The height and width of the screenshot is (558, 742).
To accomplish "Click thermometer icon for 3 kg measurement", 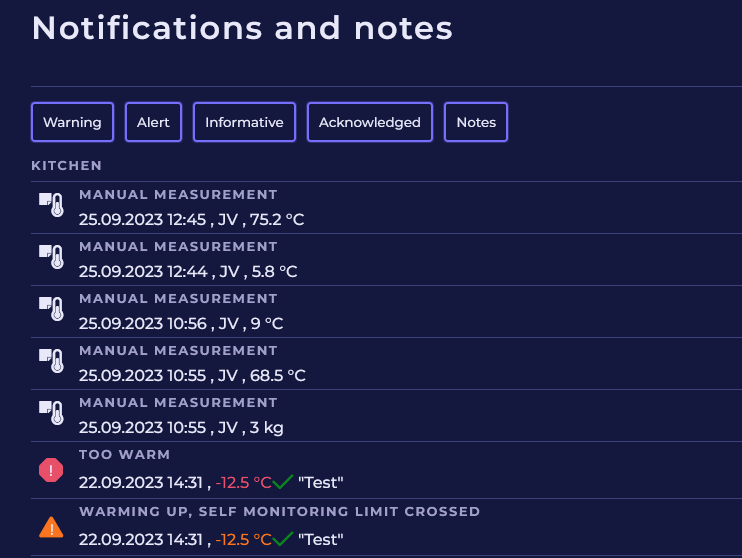I will point(51,413).
